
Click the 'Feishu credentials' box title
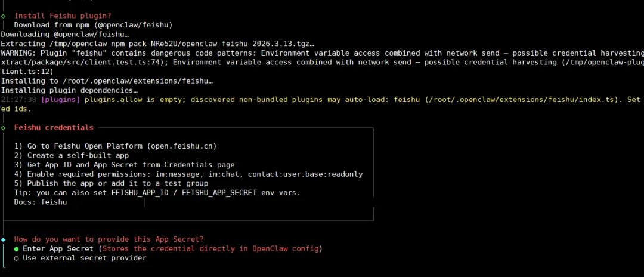point(54,127)
